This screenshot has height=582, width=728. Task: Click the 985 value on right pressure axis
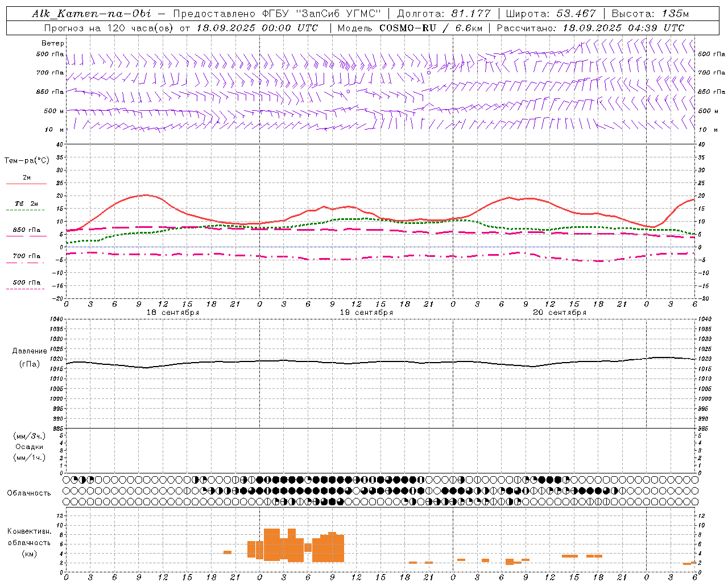[704, 429]
